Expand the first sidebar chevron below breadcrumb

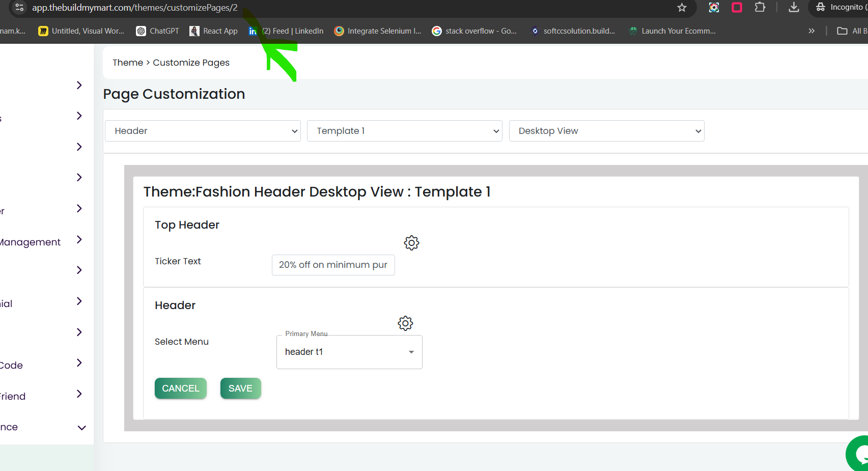point(79,85)
